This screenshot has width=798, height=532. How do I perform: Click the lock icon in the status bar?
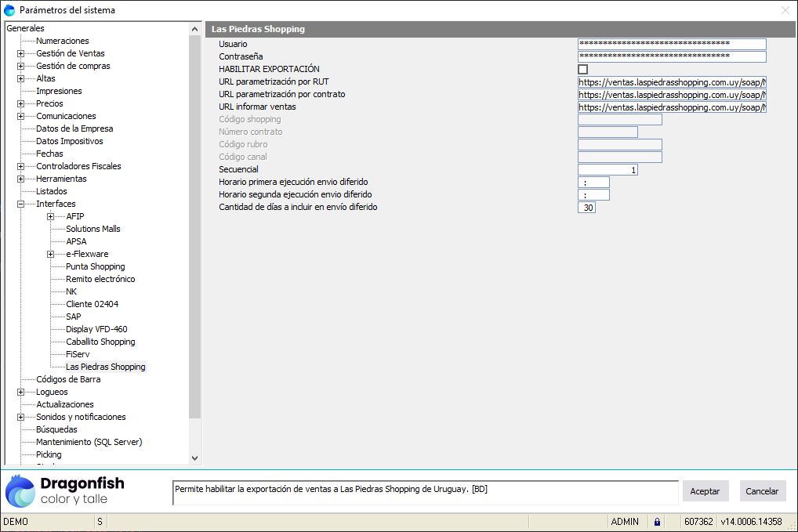point(657,521)
